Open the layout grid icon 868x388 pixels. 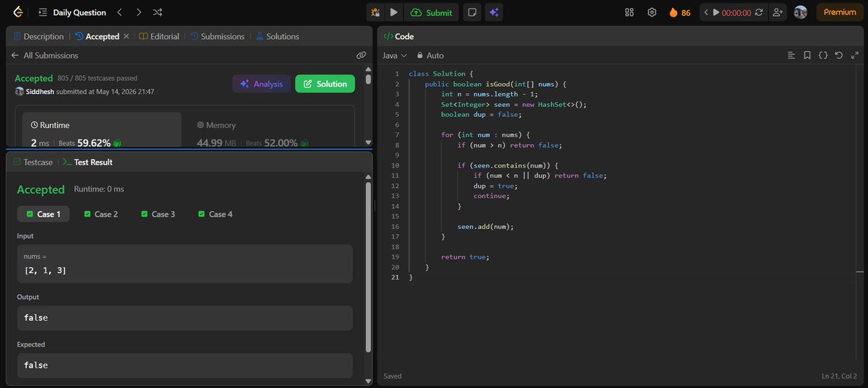pyautogui.click(x=629, y=12)
